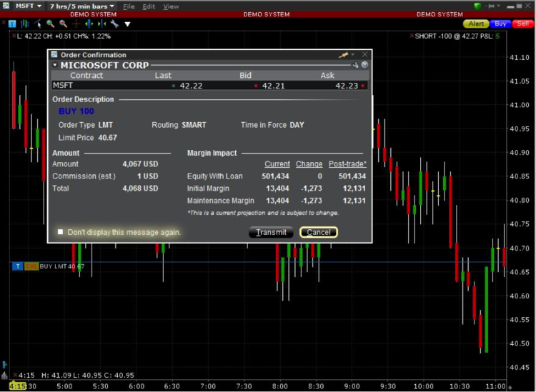
Task: Open arrow next to Order Confirmation pushpin
Action: click(x=353, y=54)
